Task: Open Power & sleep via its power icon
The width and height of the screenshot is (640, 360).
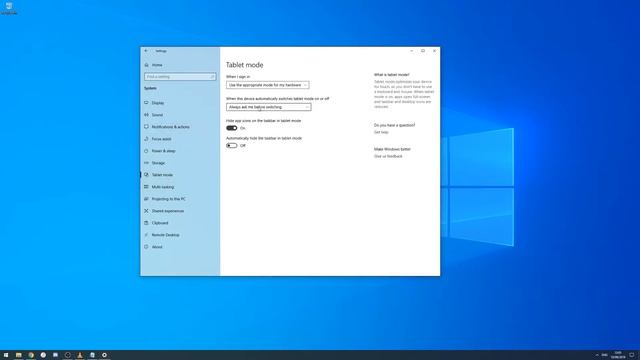Action: pyautogui.click(x=146, y=151)
